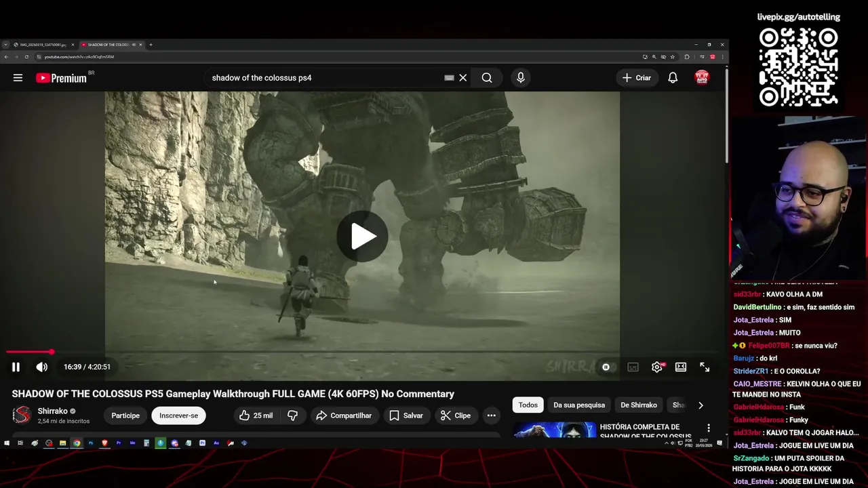Show hidden system tray icons
The width and height of the screenshot is (868, 488).
point(667,443)
